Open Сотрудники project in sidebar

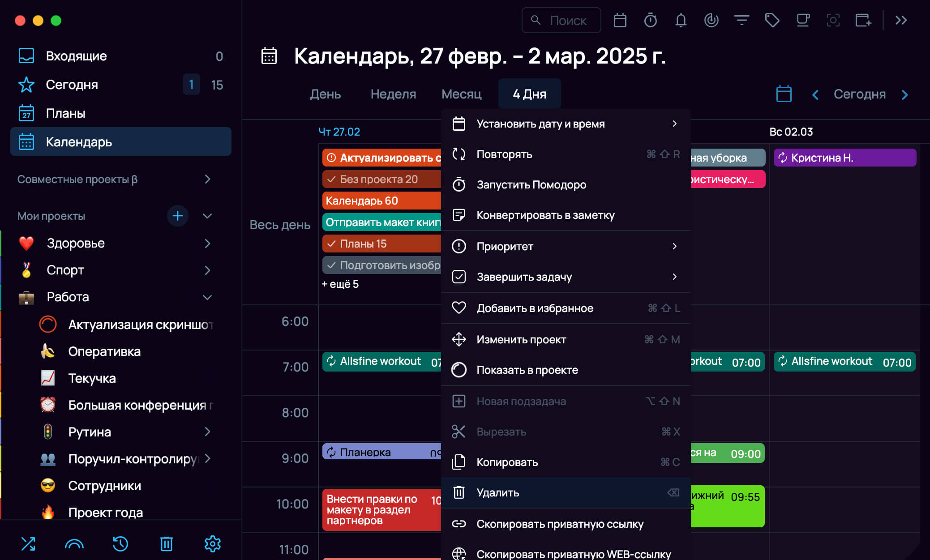point(104,486)
